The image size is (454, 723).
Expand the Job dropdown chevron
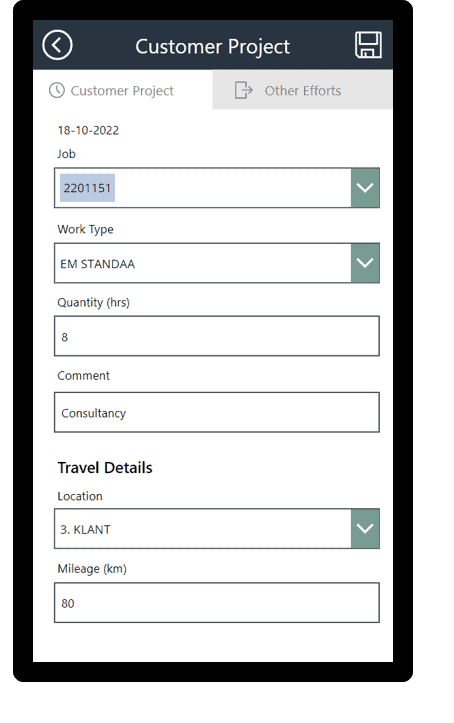[365, 188]
